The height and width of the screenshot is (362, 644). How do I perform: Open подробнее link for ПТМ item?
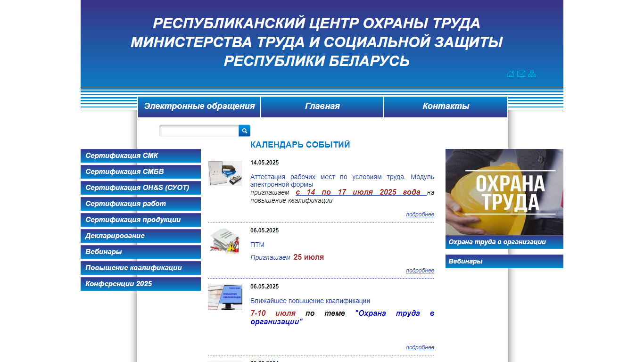point(420,271)
